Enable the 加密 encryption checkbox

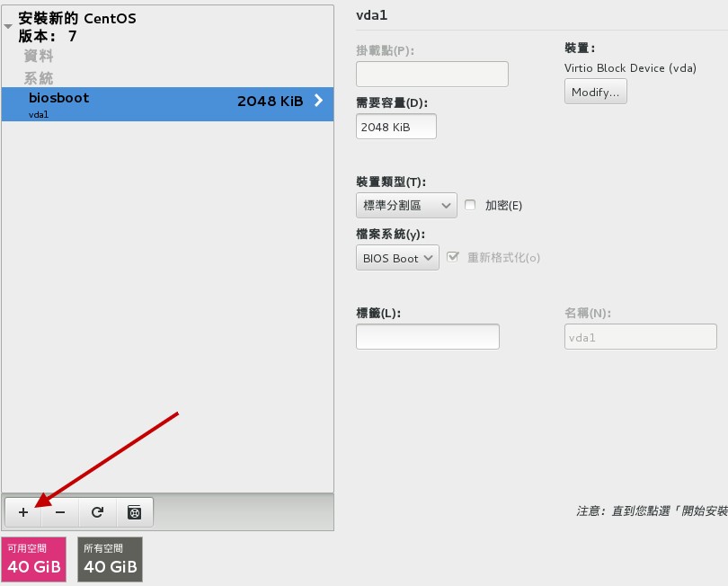click(470, 205)
